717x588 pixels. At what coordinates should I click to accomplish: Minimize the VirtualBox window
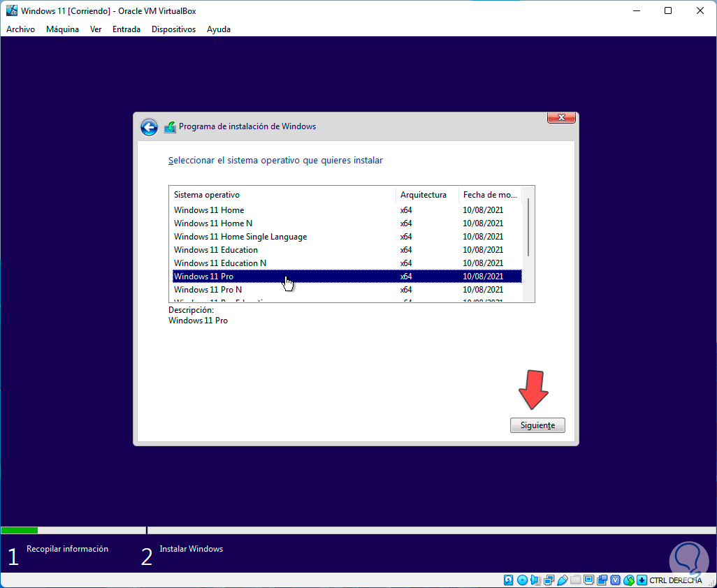coord(636,10)
